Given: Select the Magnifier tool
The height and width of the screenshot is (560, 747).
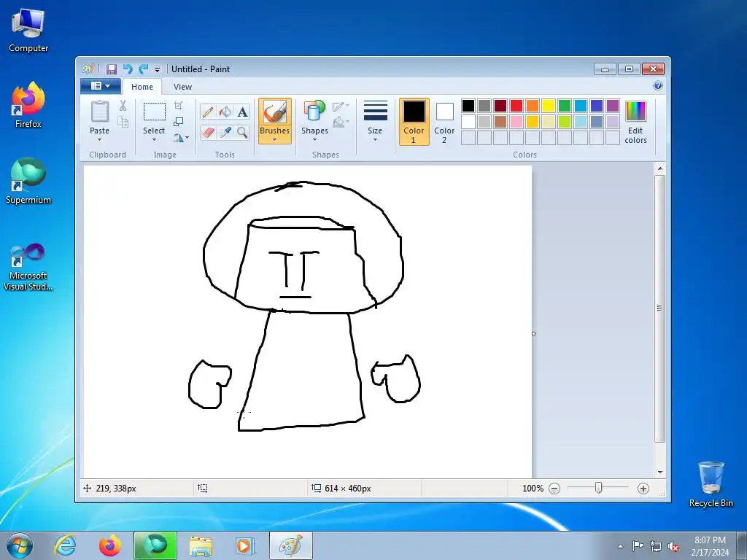Looking at the screenshot, I should [x=242, y=132].
